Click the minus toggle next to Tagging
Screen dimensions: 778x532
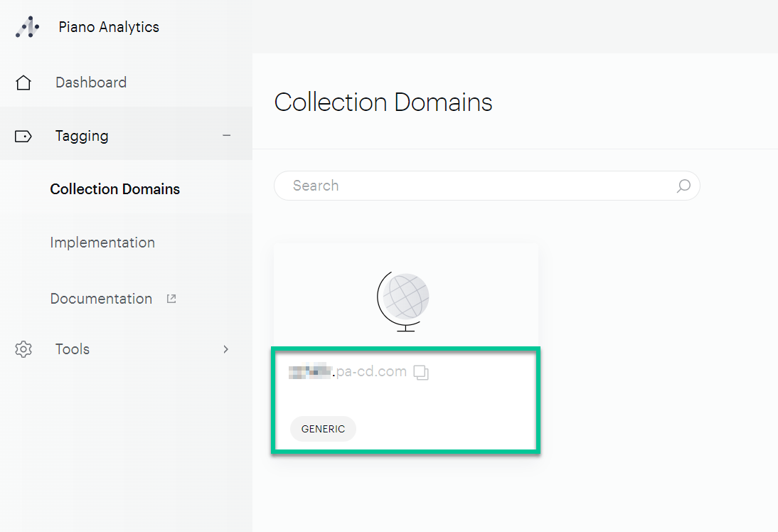[226, 135]
